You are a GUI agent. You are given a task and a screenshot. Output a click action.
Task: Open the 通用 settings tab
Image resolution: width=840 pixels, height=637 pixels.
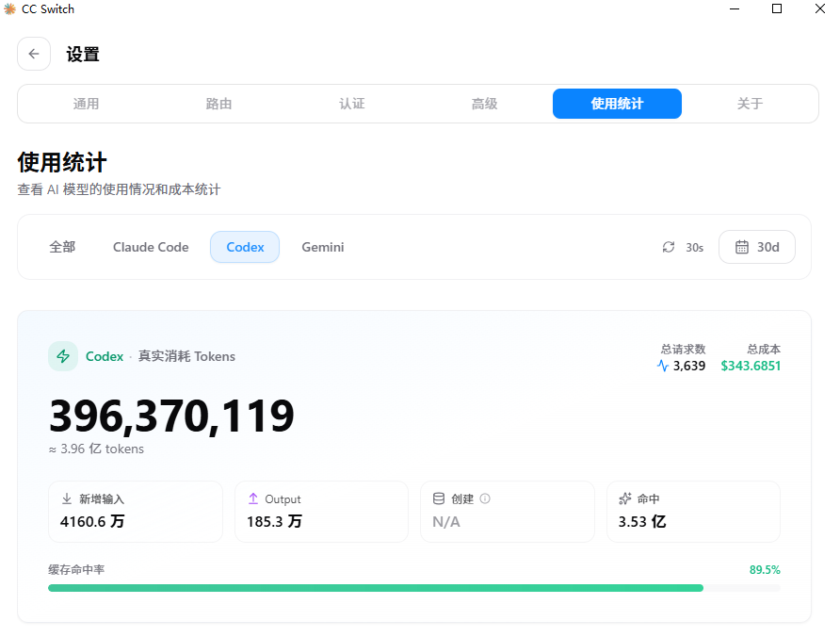click(x=87, y=104)
